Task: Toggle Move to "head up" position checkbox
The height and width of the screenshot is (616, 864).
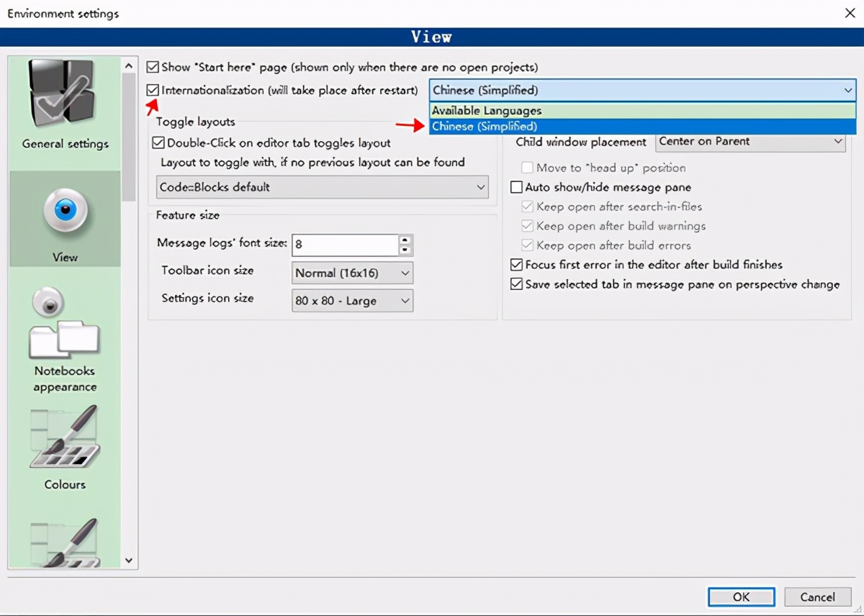Action: click(527, 168)
